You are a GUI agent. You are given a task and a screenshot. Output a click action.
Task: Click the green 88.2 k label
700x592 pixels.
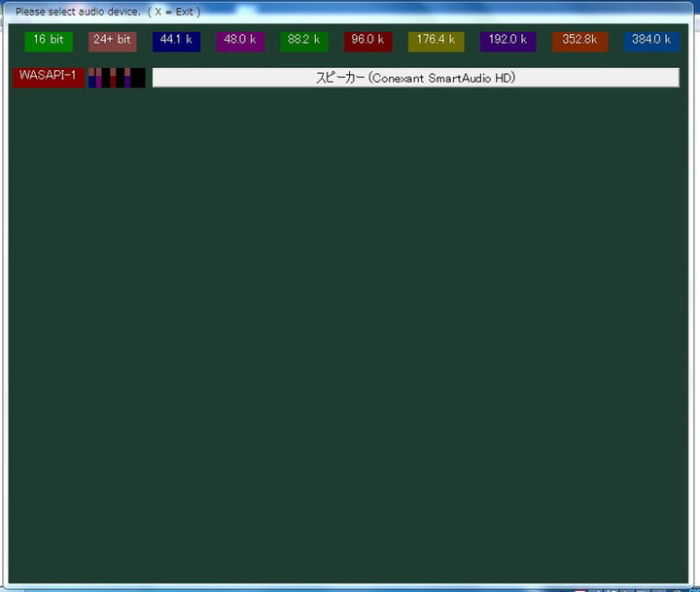304,41
